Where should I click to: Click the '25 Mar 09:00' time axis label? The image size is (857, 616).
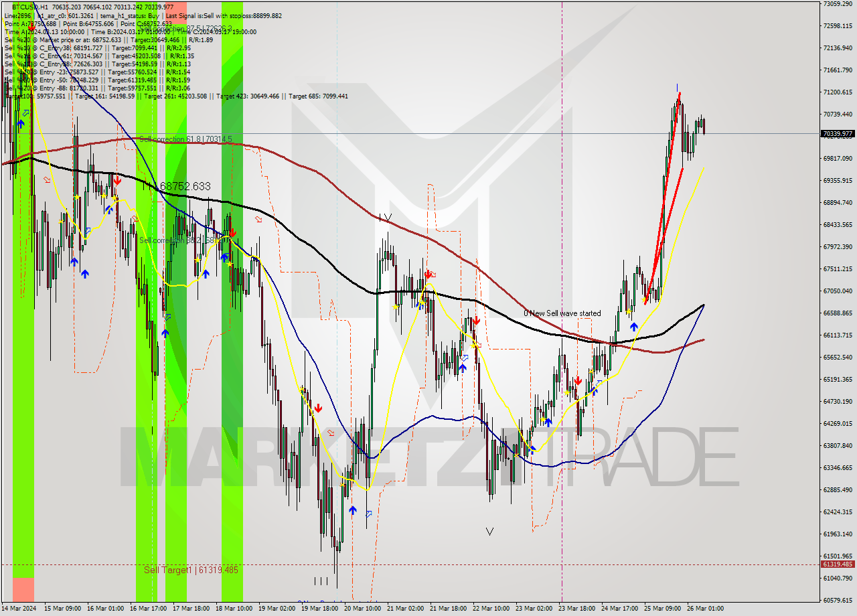pos(662,609)
